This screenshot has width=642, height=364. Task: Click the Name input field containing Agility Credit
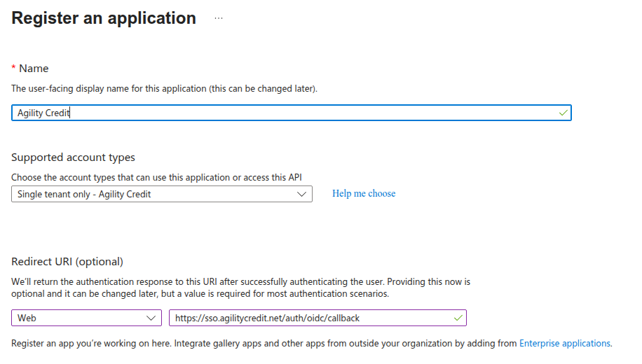291,113
